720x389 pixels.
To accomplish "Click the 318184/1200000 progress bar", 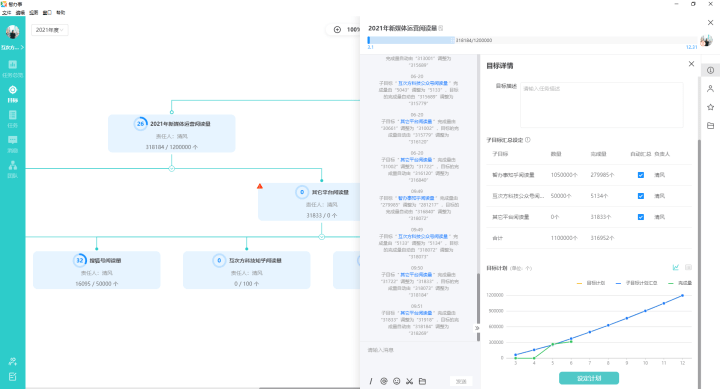I will pyautogui.click(x=532, y=40).
